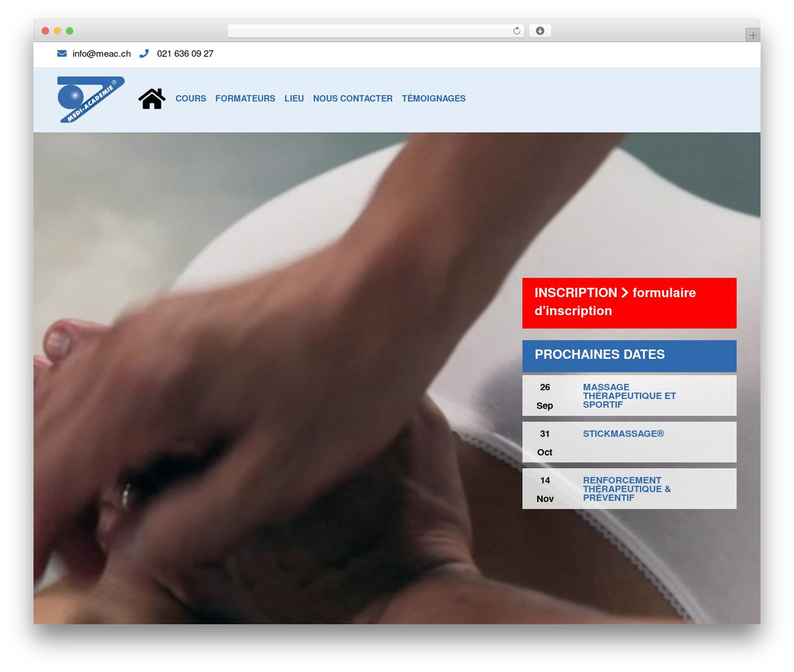Viewport: 794px width, 672px height.
Task: View the TÉMOIGNAGES page
Action: tap(434, 99)
